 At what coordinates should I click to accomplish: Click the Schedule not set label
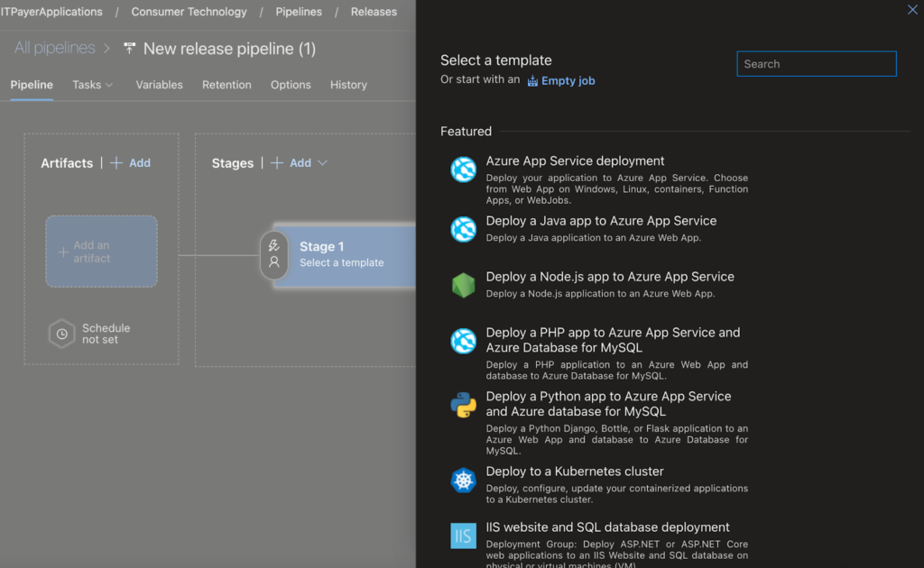[106, 334]
